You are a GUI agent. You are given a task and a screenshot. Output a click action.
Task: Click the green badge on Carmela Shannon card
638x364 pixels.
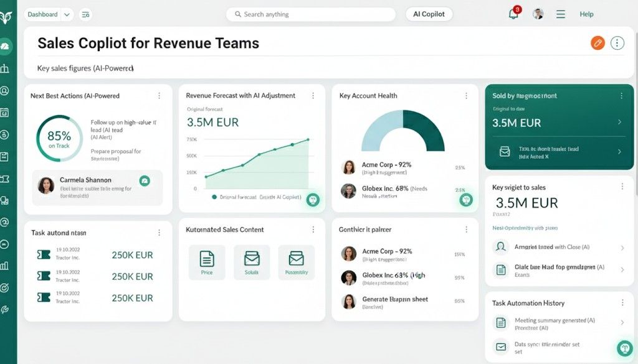point(145,180)
